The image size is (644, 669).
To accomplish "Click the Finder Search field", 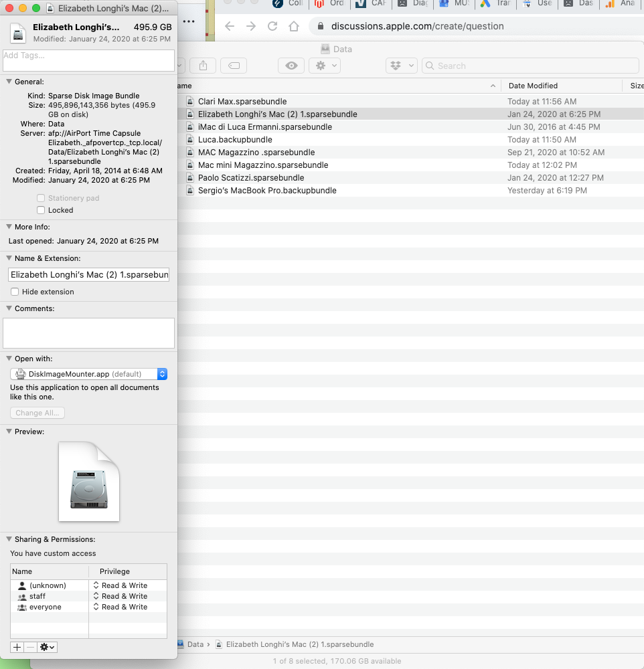I will coord(530,66).
